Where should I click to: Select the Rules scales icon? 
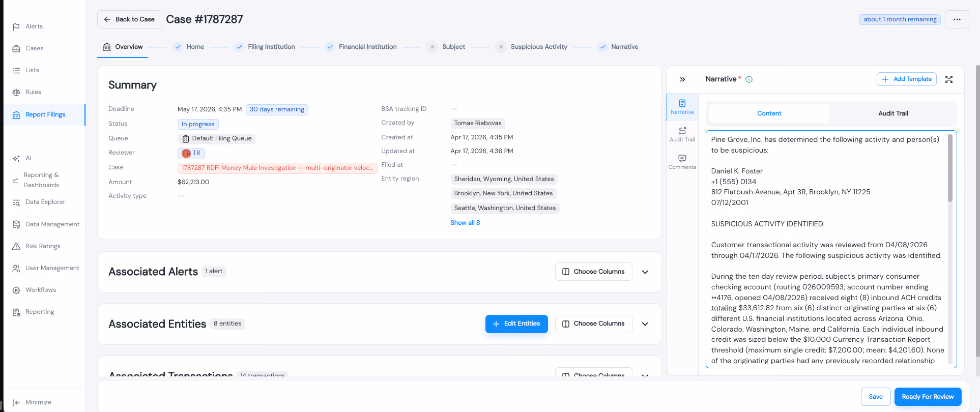(16, 92)
